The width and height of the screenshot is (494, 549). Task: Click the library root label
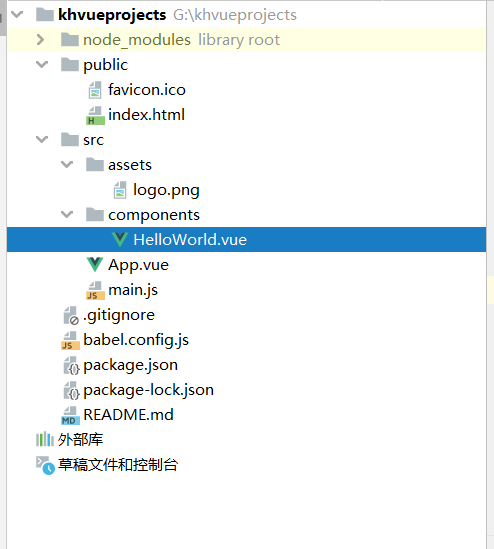tap(239, 40)
